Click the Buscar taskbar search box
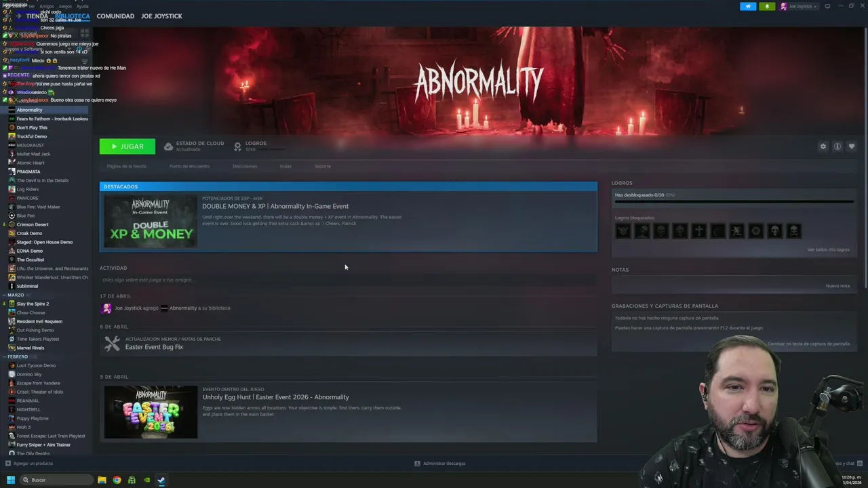 coord(56,480)
